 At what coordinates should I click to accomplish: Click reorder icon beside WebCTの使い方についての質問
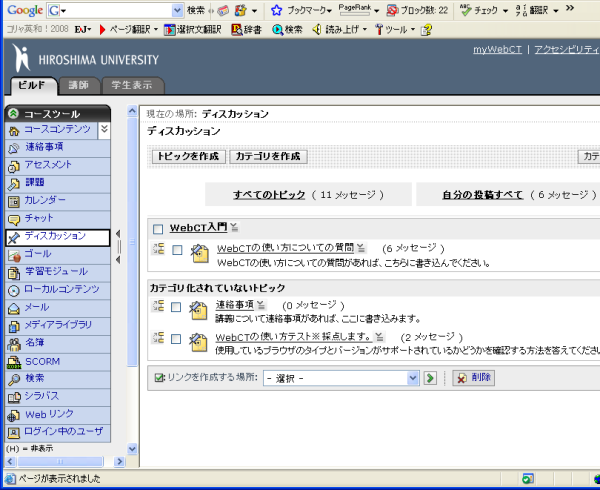(x=158, y=249)
